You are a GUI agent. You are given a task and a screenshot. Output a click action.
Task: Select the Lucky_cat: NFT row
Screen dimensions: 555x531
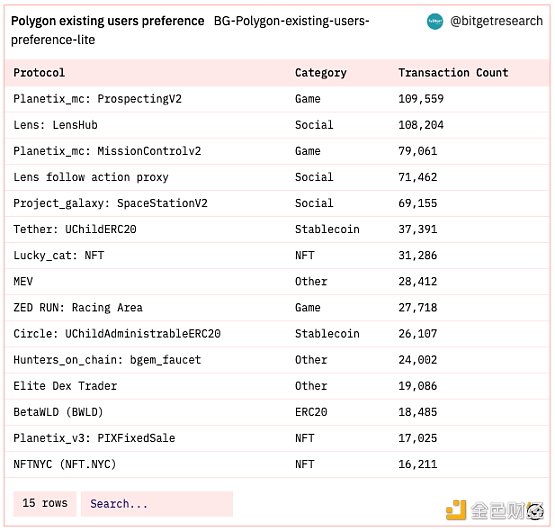point(278,256)
